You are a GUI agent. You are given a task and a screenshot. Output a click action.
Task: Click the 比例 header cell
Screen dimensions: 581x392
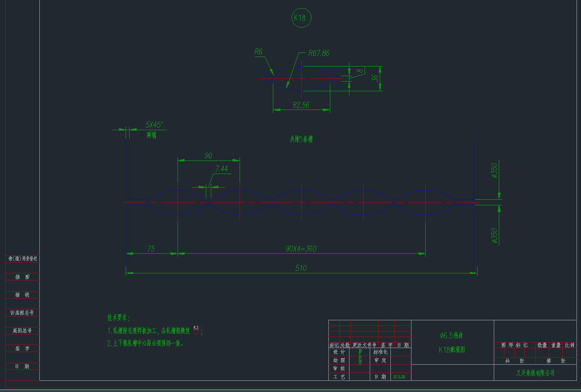pyautogui.click(x=569, y=345)
